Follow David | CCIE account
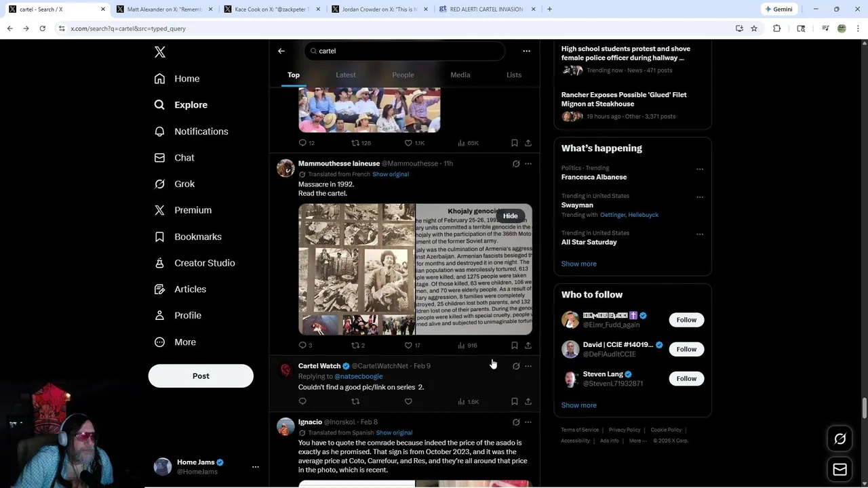The image size is (868, 488). tap(686, 349)
